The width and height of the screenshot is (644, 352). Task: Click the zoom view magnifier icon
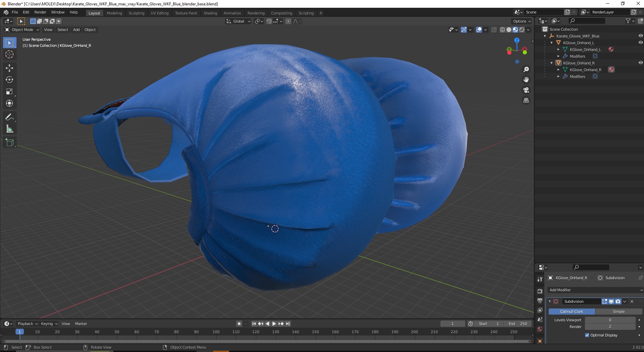point(526,69)
